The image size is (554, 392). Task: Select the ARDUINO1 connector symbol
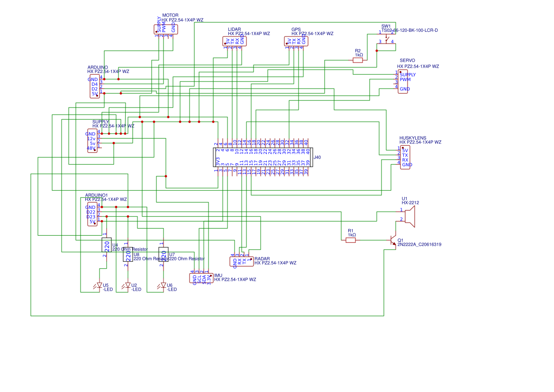pos(92,214)
